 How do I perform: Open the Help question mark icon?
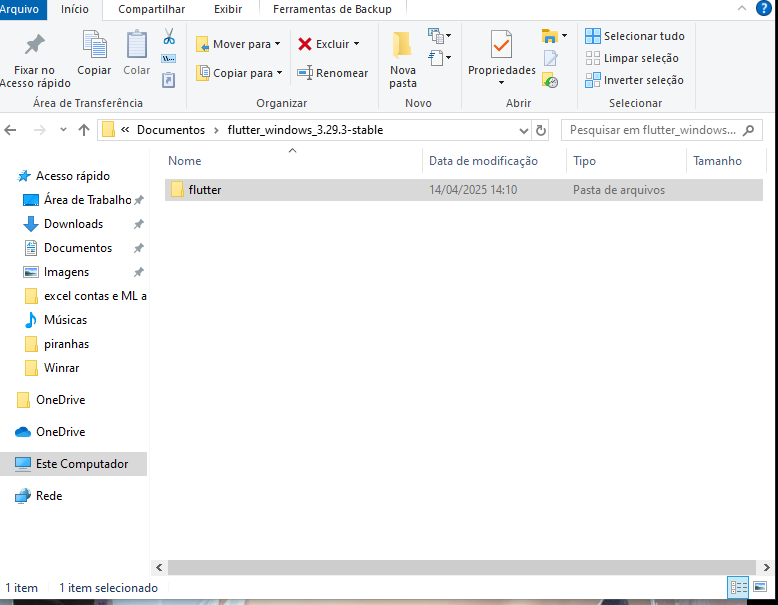(764, 8)
